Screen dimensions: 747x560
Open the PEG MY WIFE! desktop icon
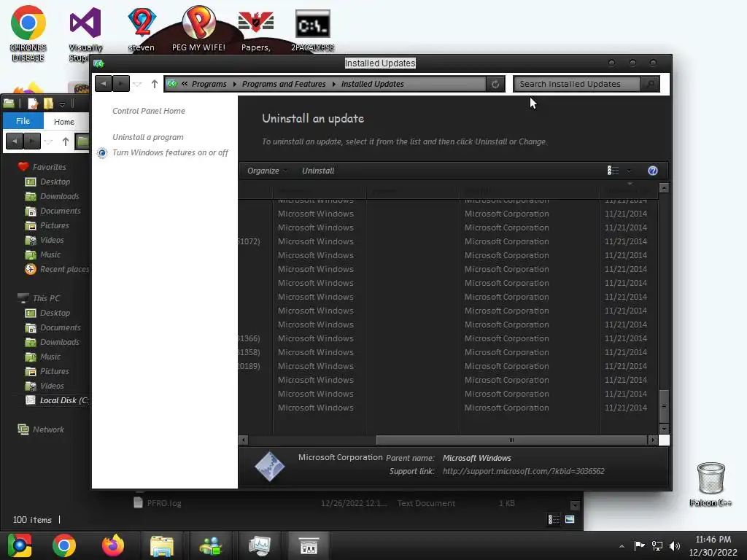(x=198, y=28)
